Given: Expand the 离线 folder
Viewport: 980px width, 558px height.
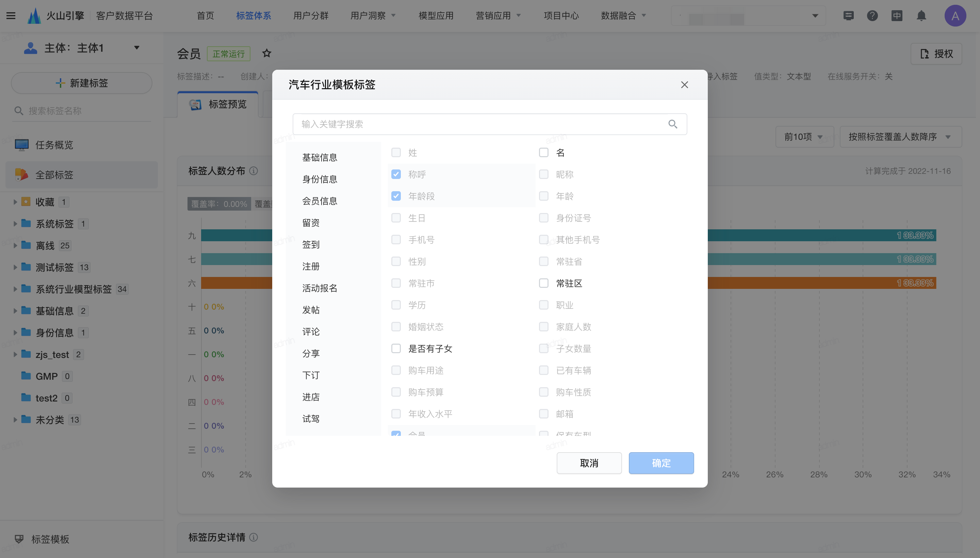Looking at the screenshot, I should coord(15,246).
